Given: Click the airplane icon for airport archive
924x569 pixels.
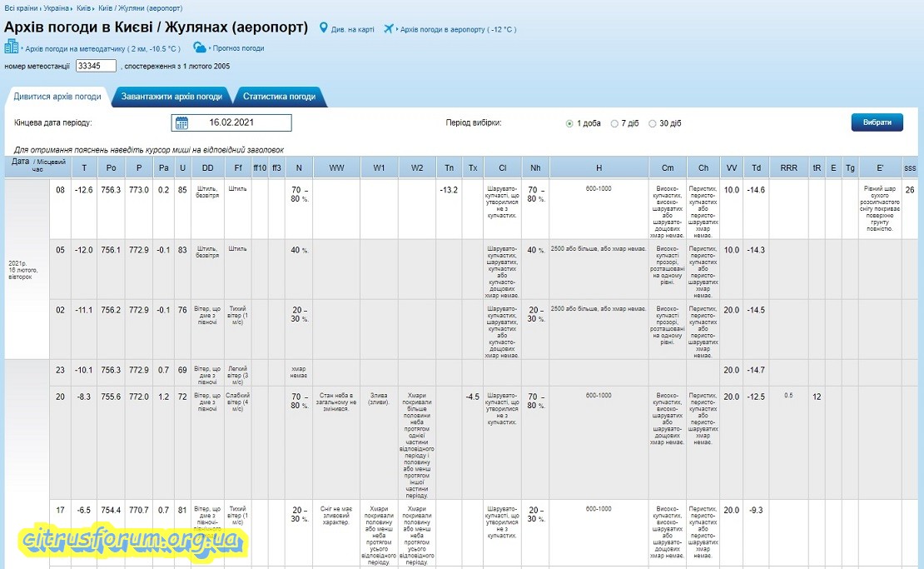Looking at the screenshot, I should [x=389, y=28].
